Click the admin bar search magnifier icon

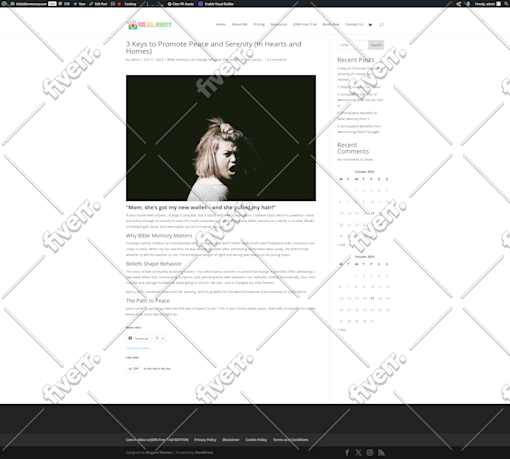(506, 4)
